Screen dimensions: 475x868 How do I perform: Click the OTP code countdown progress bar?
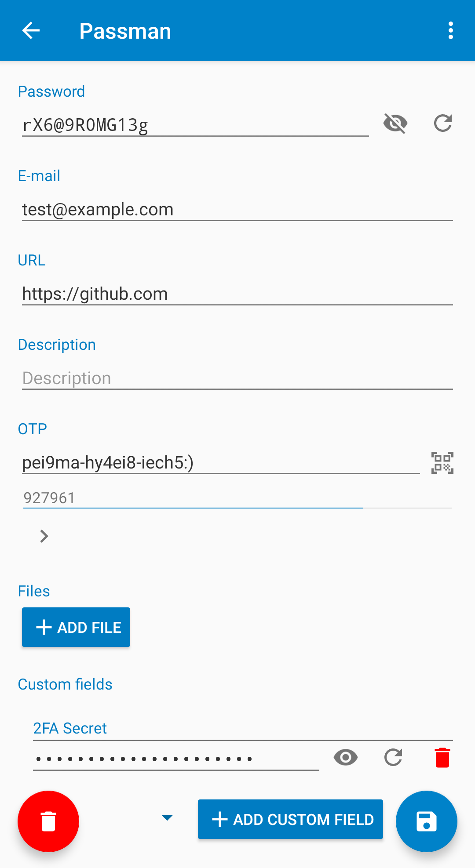pos(237,508)
